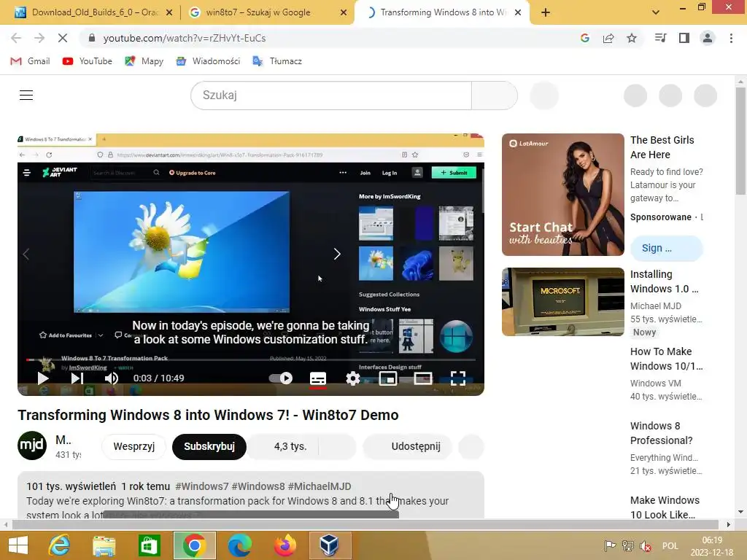Screen dimensions: 747x560
Task: Share this page via Chrome share icon
Action: tap(608, 38)
